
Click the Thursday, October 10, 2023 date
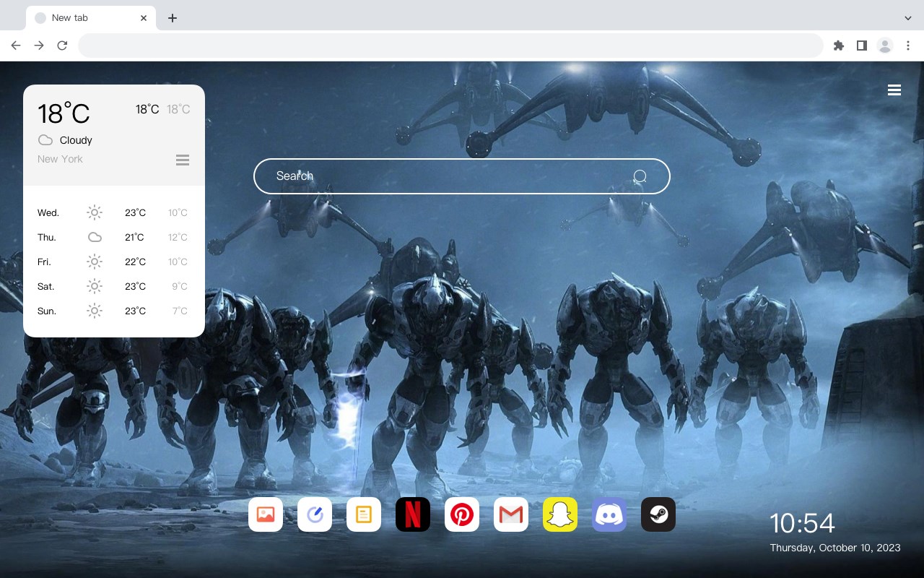(x=835, y=548)
